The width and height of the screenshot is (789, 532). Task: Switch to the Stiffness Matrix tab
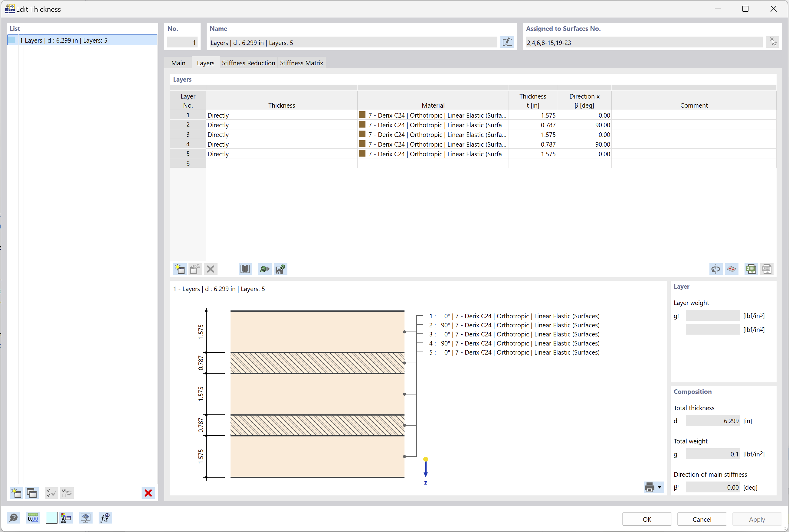(x=303, y=63)
